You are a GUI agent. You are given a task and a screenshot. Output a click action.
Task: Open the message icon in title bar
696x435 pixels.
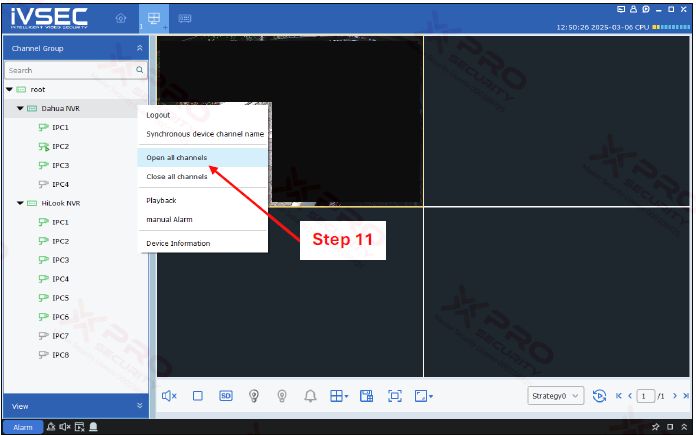click(x=621, y=9)
